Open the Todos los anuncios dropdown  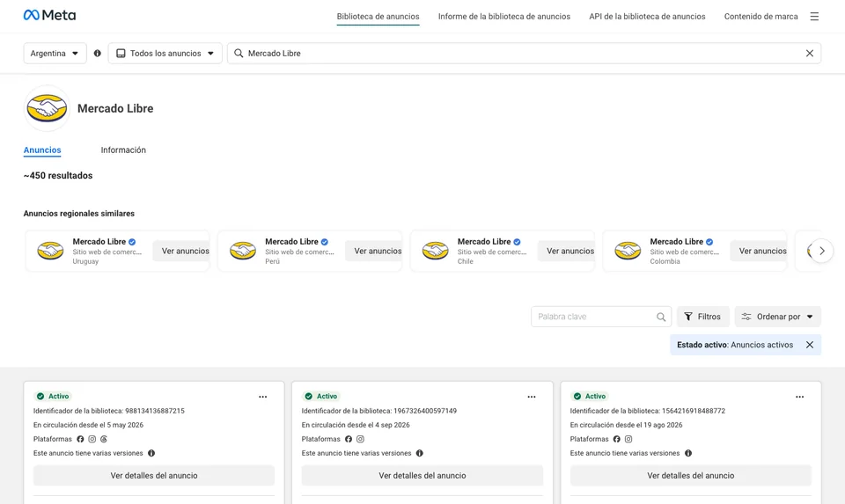coord(165,54)
